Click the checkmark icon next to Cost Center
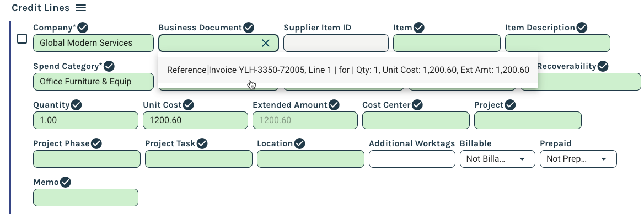Image resolution: width=644 pixels, height=218 pixels. [417, 105]
